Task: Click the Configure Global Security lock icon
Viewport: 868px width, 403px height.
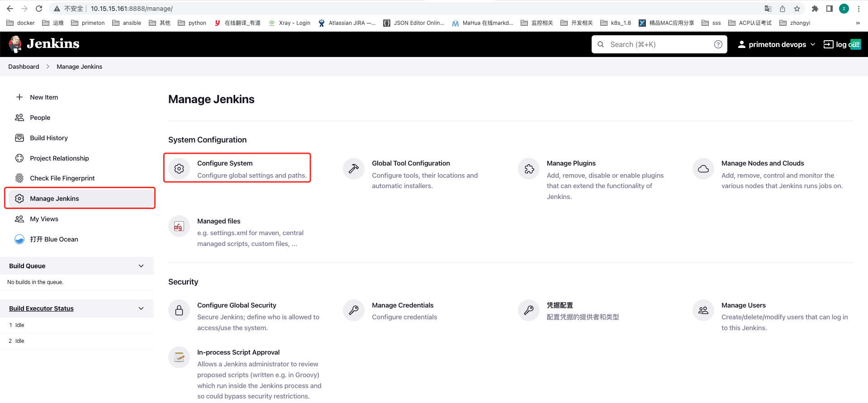Action: point(179,311)
